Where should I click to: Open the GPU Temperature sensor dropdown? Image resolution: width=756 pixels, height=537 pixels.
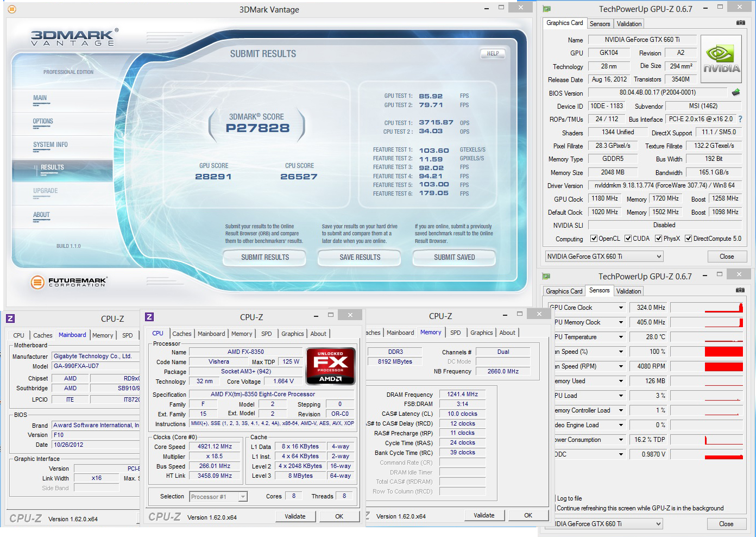point(621,337)
